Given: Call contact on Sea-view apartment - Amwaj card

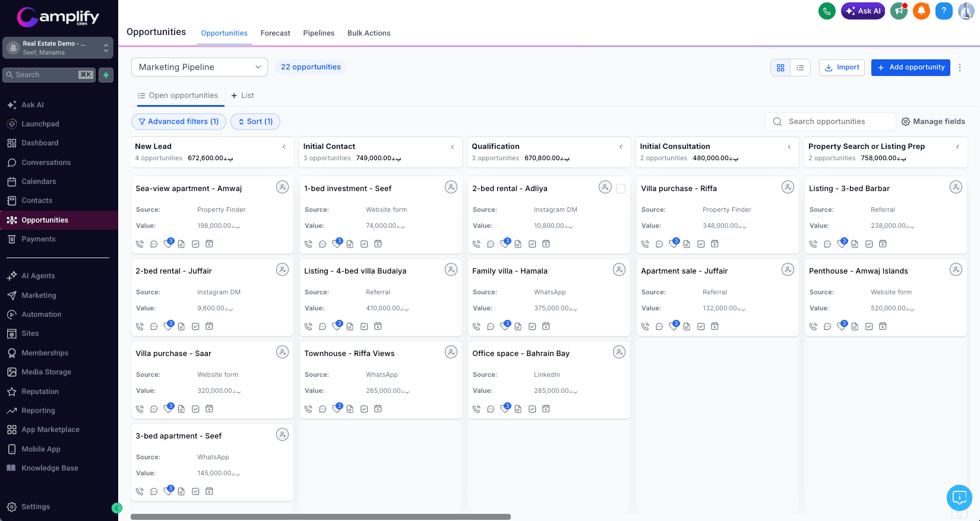Looking at the screenshot, I should [140, 244].
